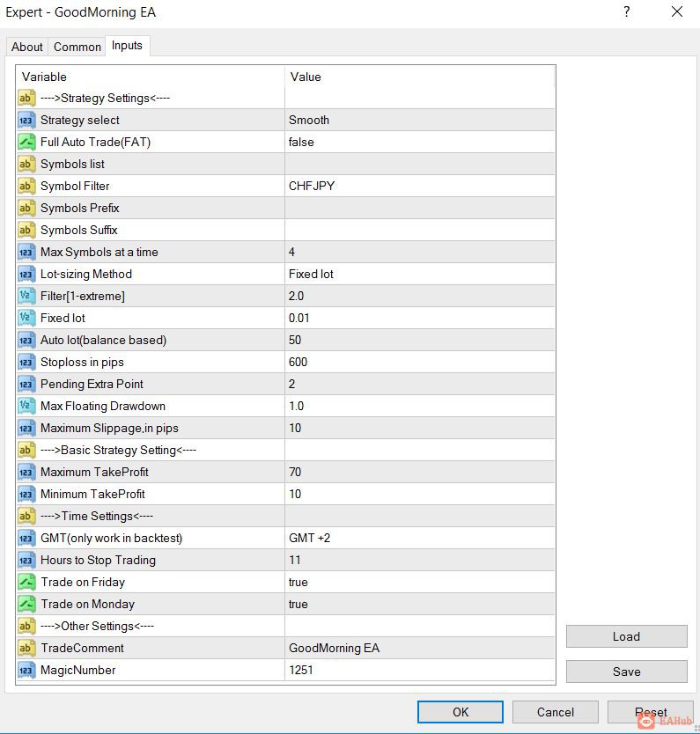Click the Variable column header
Viewport: 700px width, 734px height.
pyautogui.click(x=151, y=77)
